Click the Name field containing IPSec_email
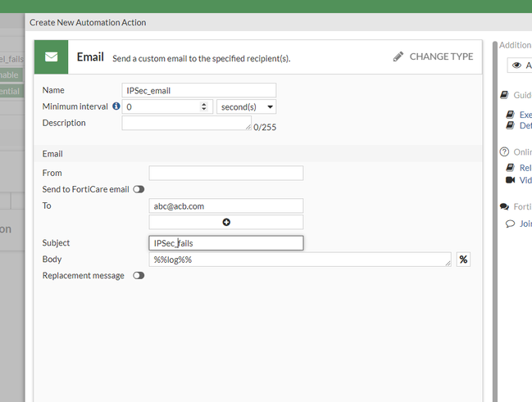 pos(198,90)
